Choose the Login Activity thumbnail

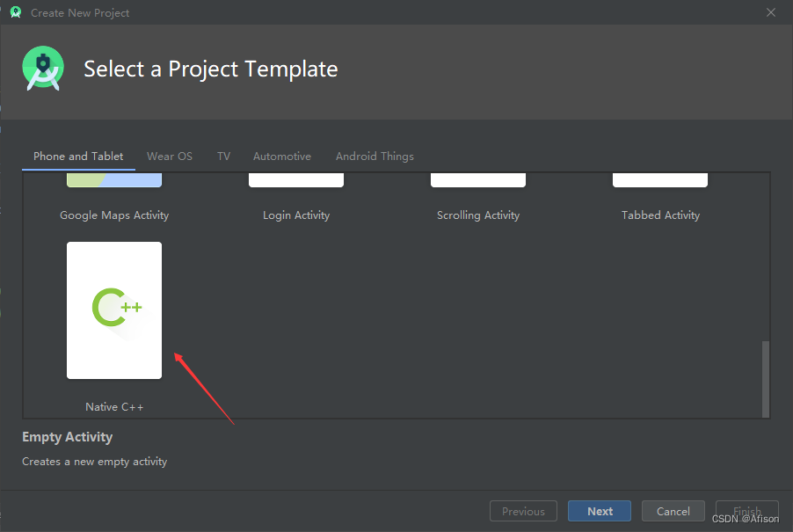[x=296, y=180]
